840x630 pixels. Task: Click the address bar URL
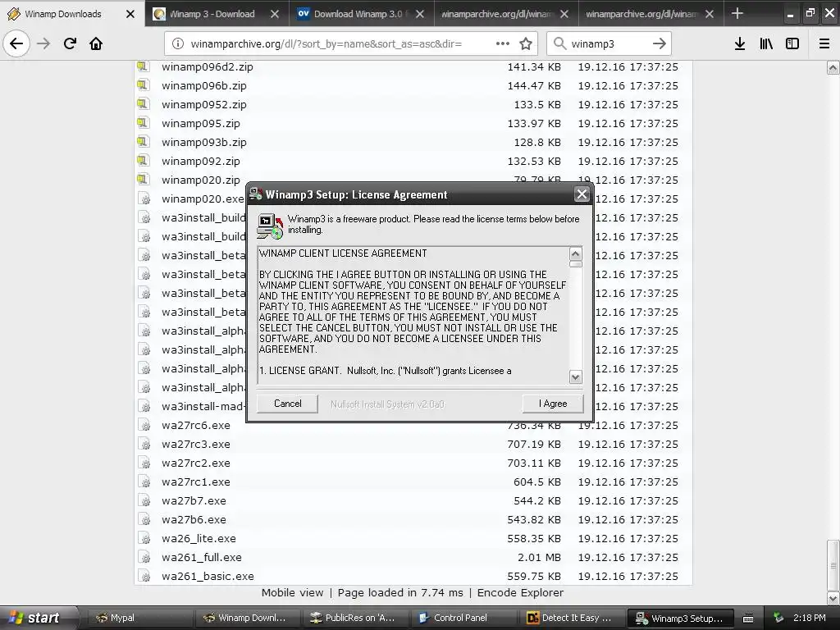(326, 43)
